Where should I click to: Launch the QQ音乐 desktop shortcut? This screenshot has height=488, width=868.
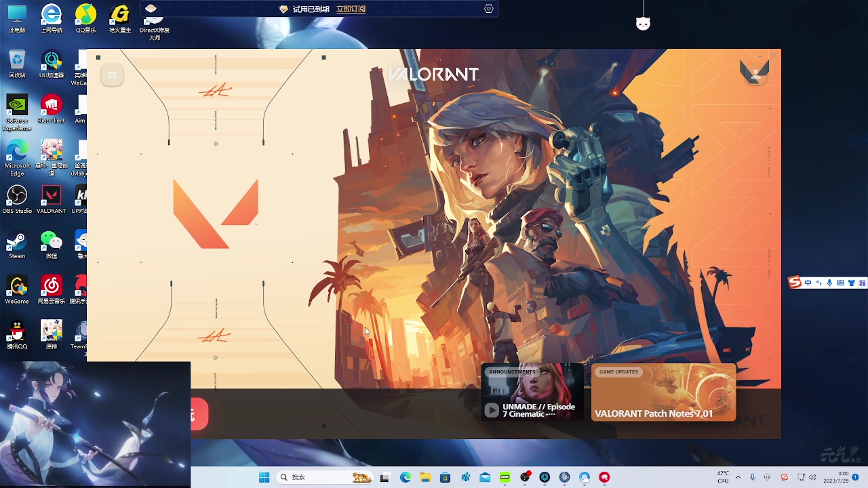coord(85,19)
